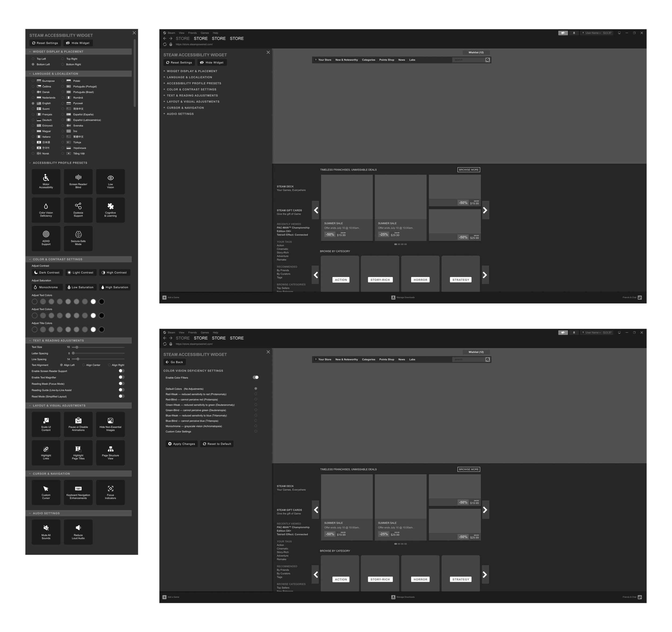The height and width of the screenshot is (632, 672).
Task: Click Hide Non-Essential Images tile
Action: pyautogui.click(x=110, y=424)
